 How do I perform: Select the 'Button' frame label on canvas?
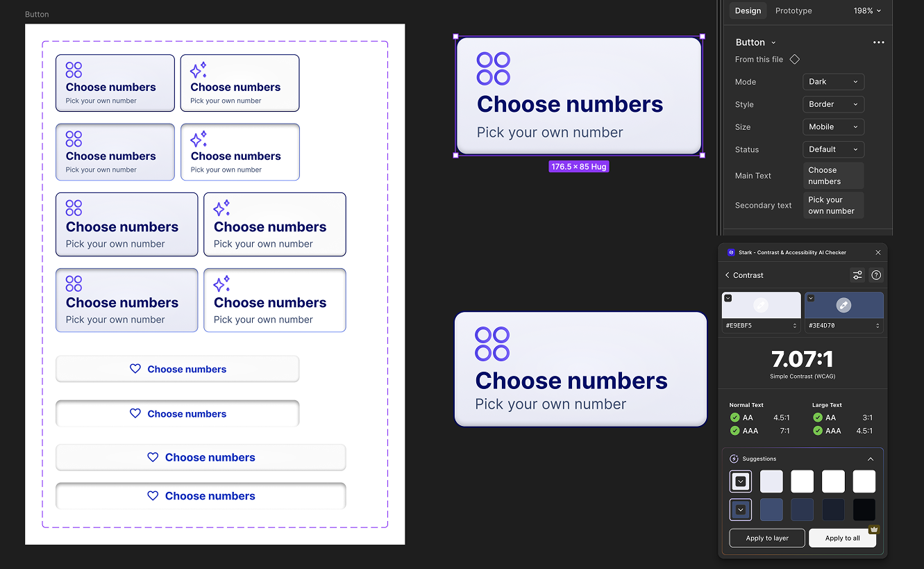[x=37, y=14]
